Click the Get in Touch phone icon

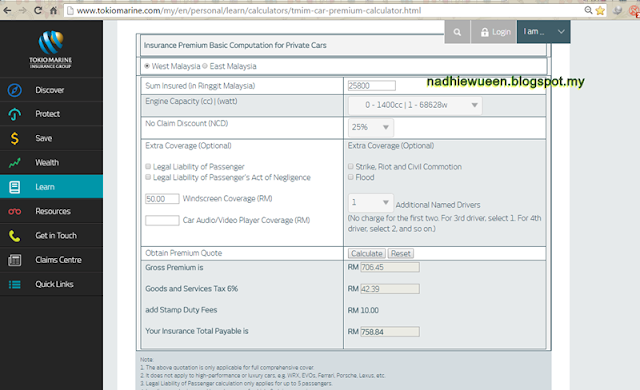[15, 236]
